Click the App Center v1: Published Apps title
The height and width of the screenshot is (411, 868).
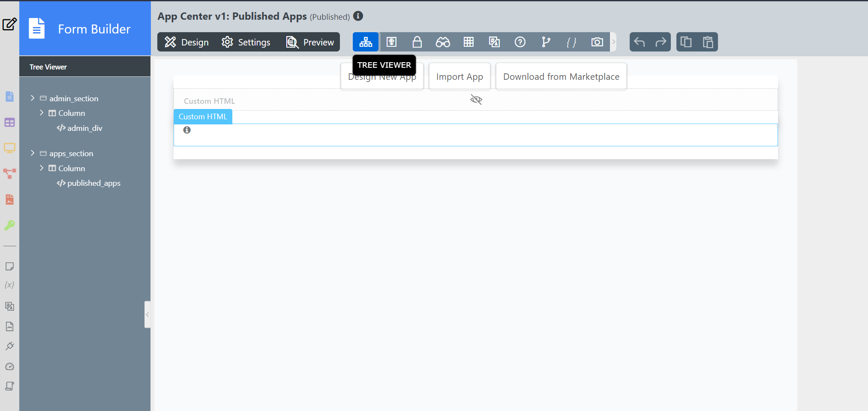click(x=232, y=16)
